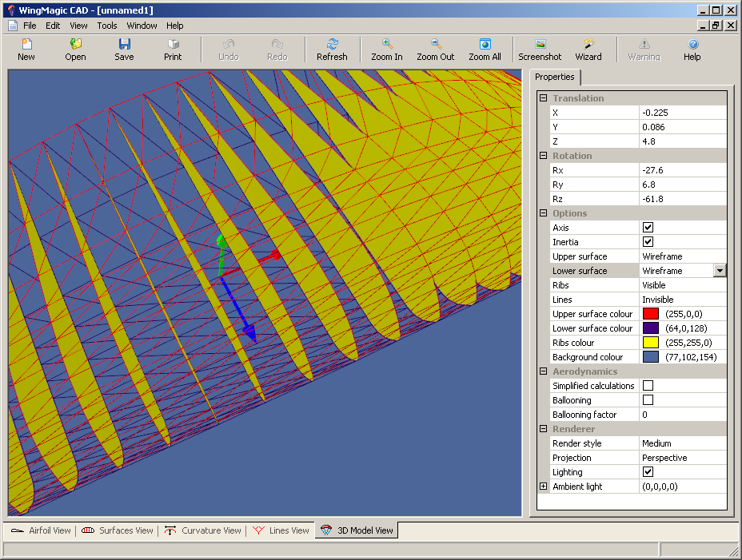The width and height of the screenshot is (742, 560).
Task: Pick the blue Background colour swatch
Action: [x=651, y=357]
